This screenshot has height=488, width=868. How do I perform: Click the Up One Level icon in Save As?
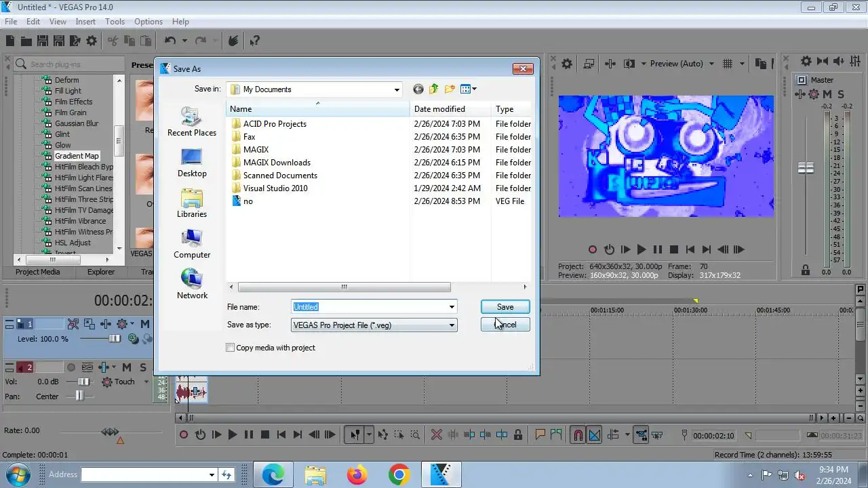(433, 89)
